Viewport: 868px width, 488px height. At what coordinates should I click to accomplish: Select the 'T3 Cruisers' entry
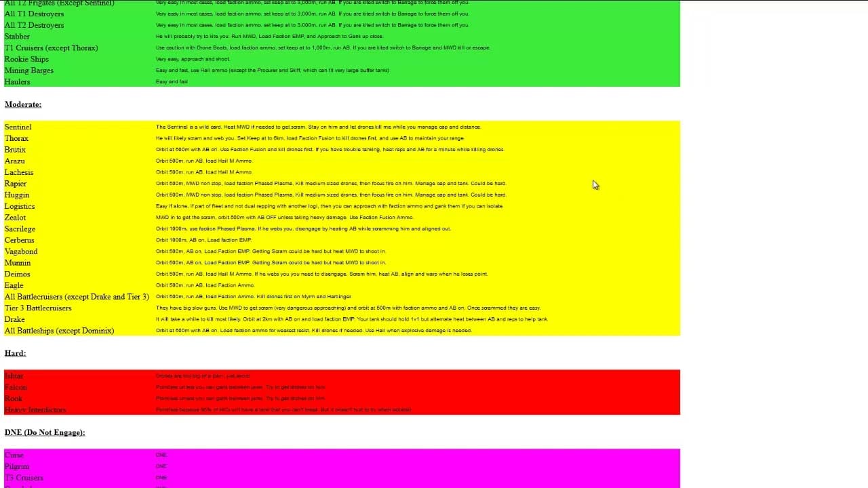point(24,477)
